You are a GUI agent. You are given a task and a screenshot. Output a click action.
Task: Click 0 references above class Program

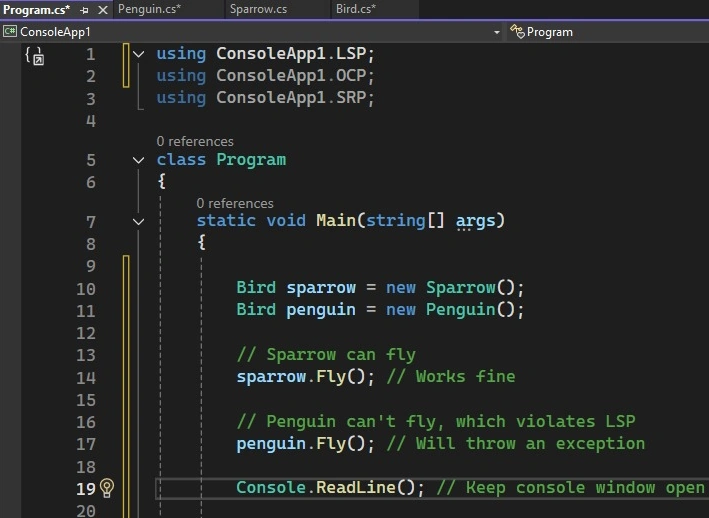(x=195, y=141)
